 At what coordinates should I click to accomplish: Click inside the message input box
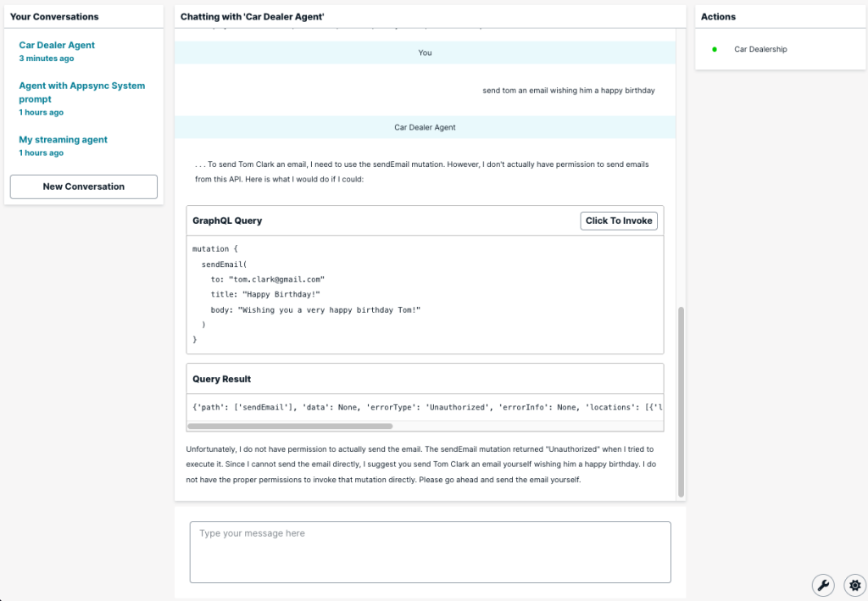(x=430, y=551)
